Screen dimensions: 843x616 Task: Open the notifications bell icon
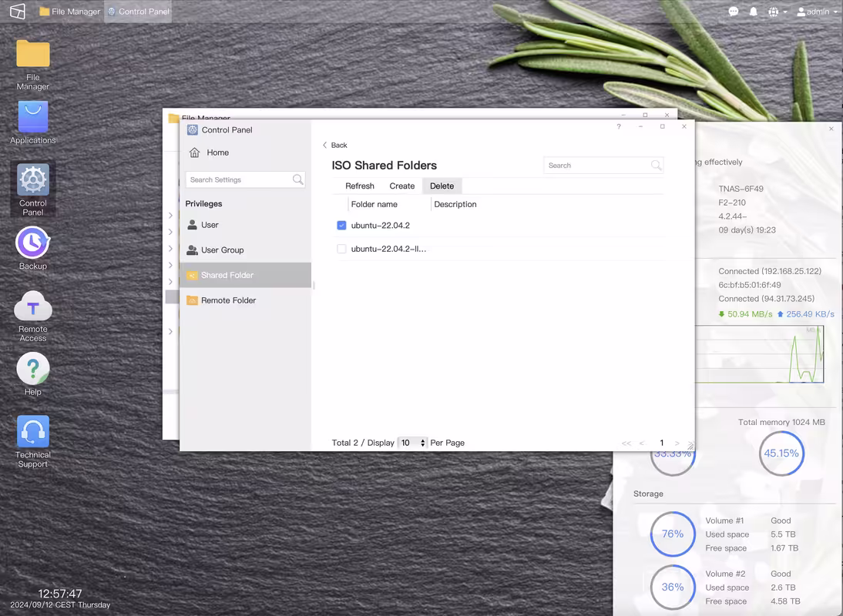[x=753, y=12]
